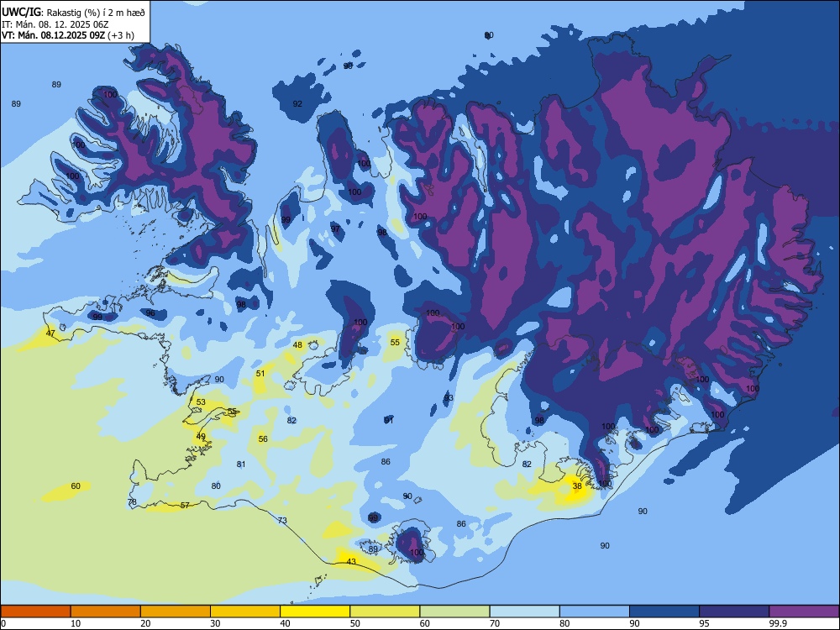Click the '50' legend tick label
840x630 pixels.
[x=354, y=623]
